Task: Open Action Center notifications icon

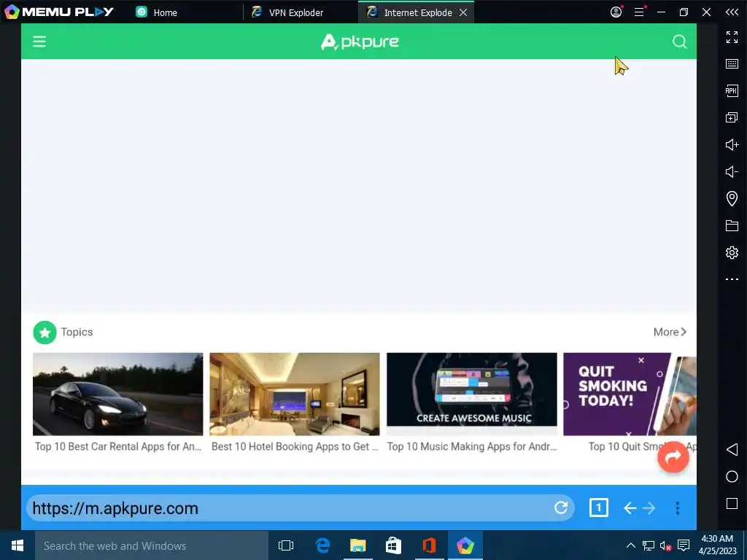Action: pyautogui.click(x=683, y=545)
